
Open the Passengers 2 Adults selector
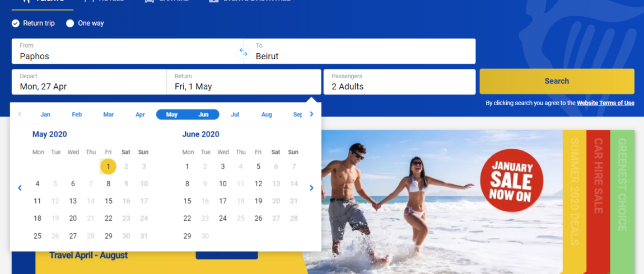[x=400, y=82]
